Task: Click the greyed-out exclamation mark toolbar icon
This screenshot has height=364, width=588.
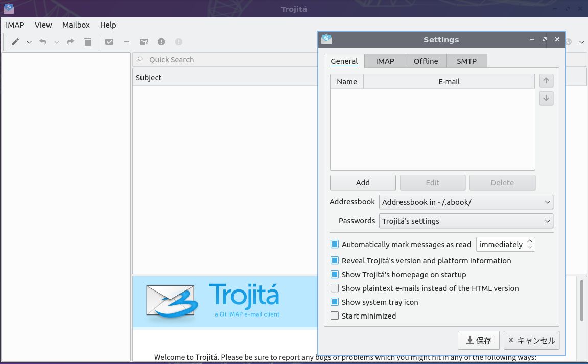Action: tap(178, 42)
